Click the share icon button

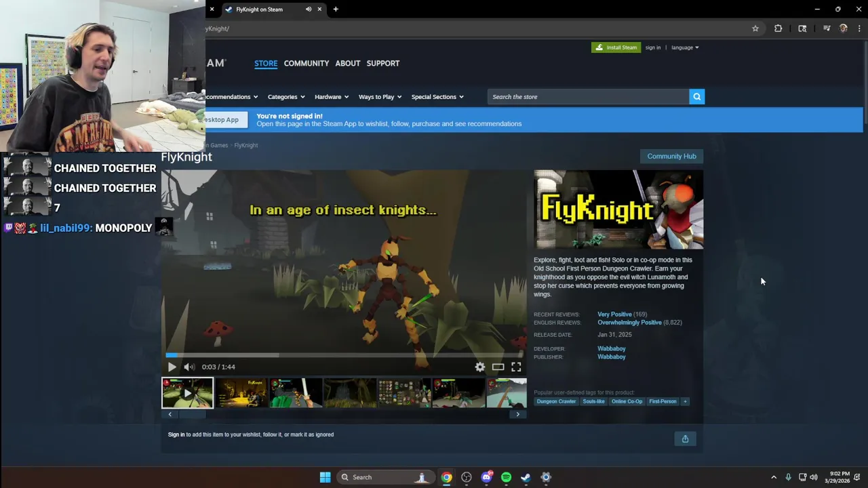pyautogui.click(x=685, y=439)
